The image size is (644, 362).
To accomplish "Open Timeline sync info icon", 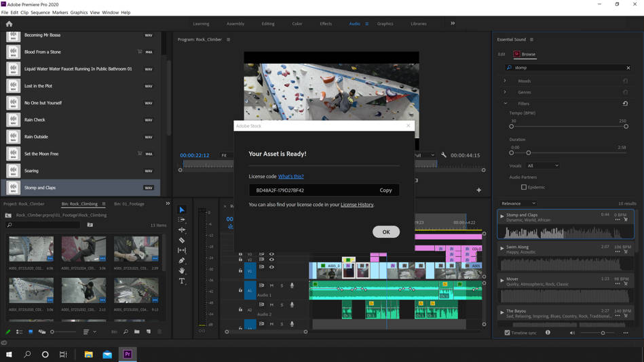I will [548, 332].
